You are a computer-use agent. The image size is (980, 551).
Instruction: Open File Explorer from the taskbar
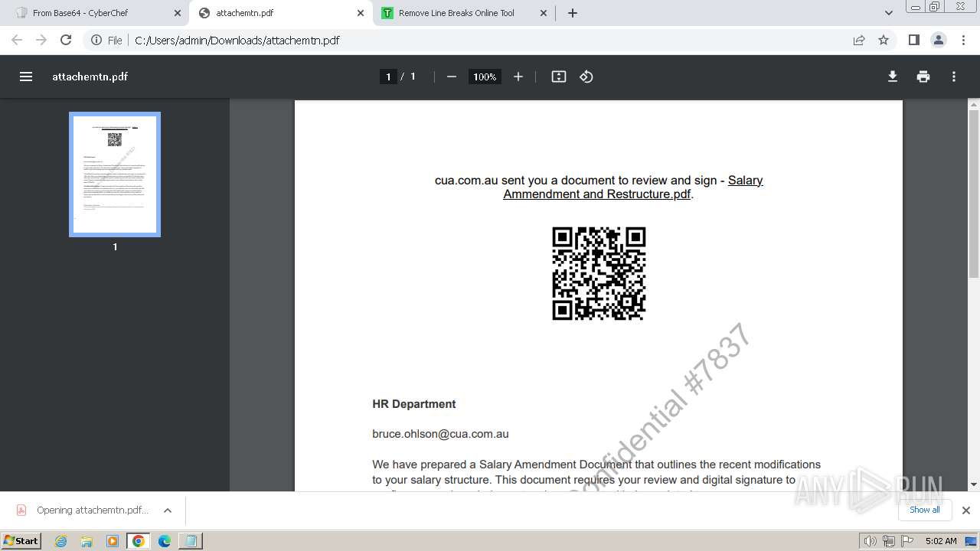[87, 541]
